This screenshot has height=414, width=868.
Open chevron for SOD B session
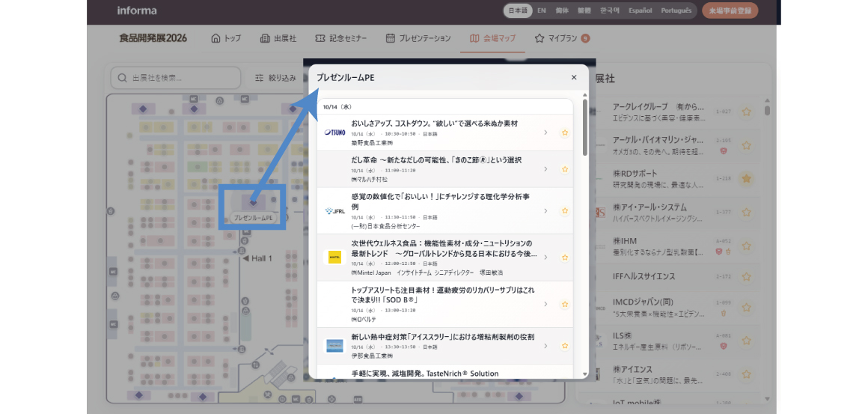click(x=545, y=305)
